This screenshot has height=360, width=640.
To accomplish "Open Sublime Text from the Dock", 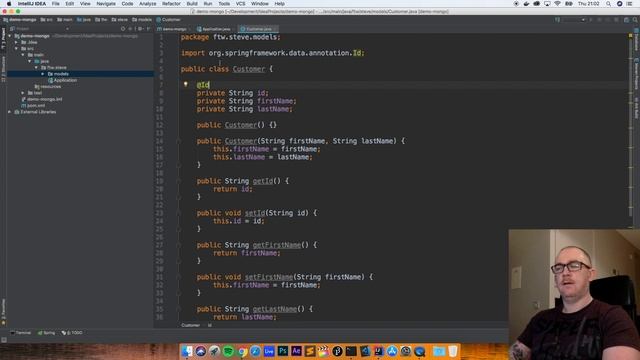I will 310,351.
